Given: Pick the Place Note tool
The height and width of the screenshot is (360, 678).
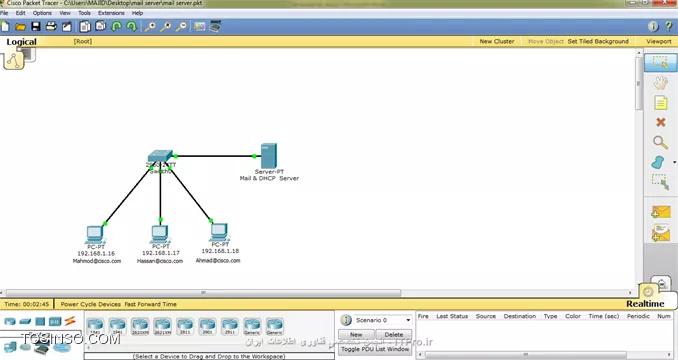Looking at the screenshot, I should coord(660,103).
